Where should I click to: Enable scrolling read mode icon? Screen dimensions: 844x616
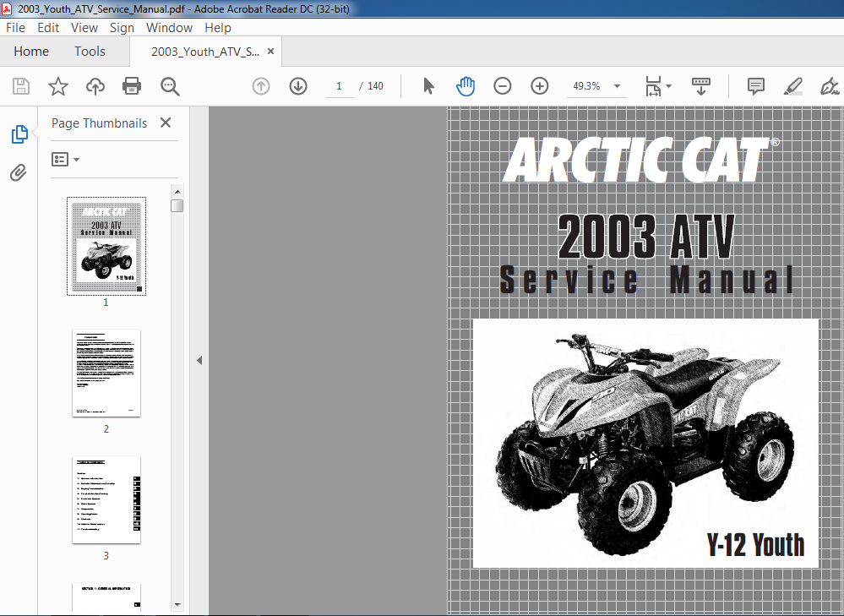click(x=701, y=86)
